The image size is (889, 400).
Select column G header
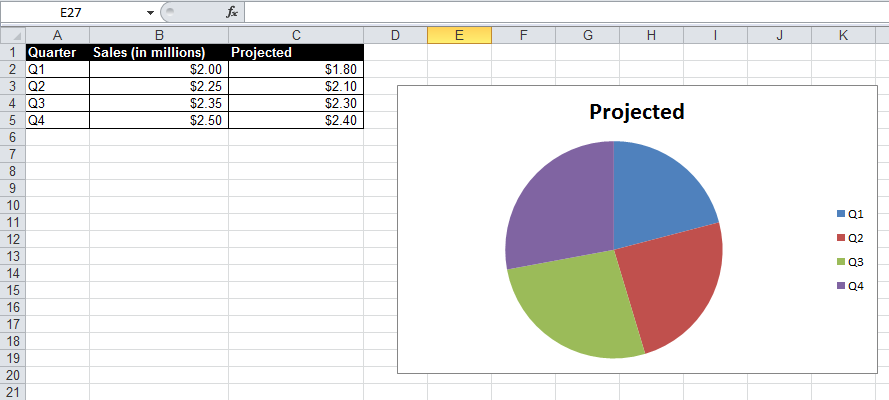tap(587, 35)
